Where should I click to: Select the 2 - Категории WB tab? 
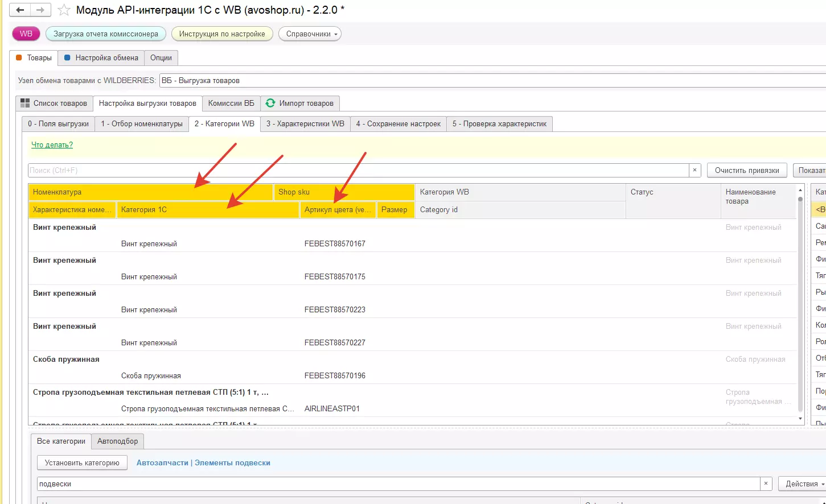[224, 123]
